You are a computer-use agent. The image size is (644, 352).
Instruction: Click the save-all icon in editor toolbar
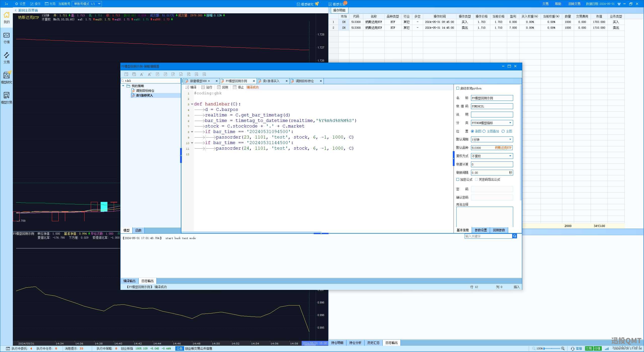[x=134, y=74]
